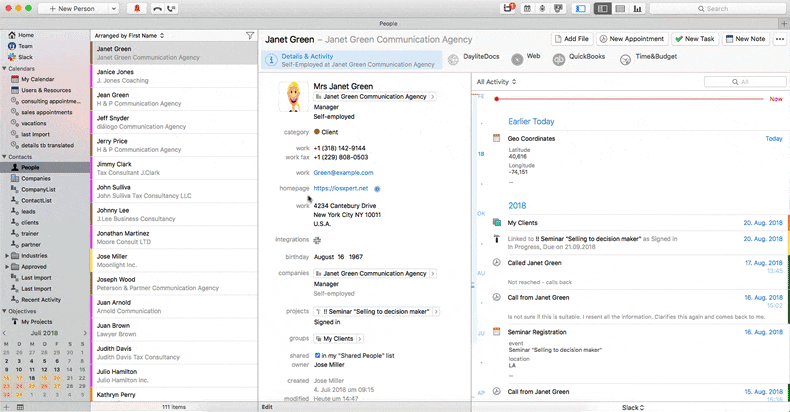
Task: Open Users & Resources calendar
Action: [x=46, y=90]
